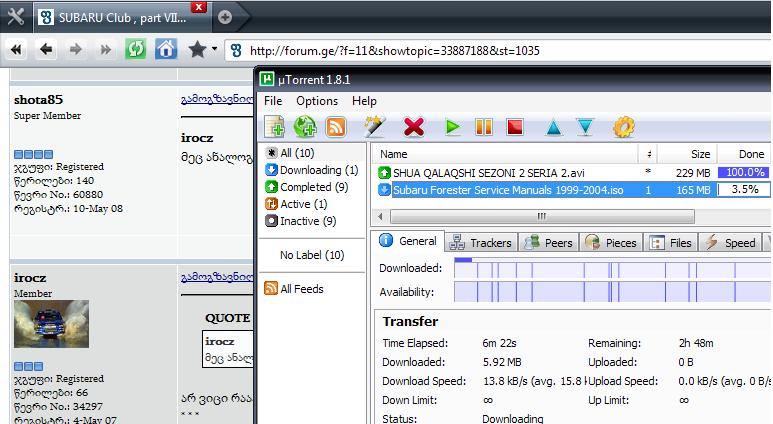Screen dimensions: 773x424
Task: Click Remaining value 2h 48m
Action: [696, 343]
